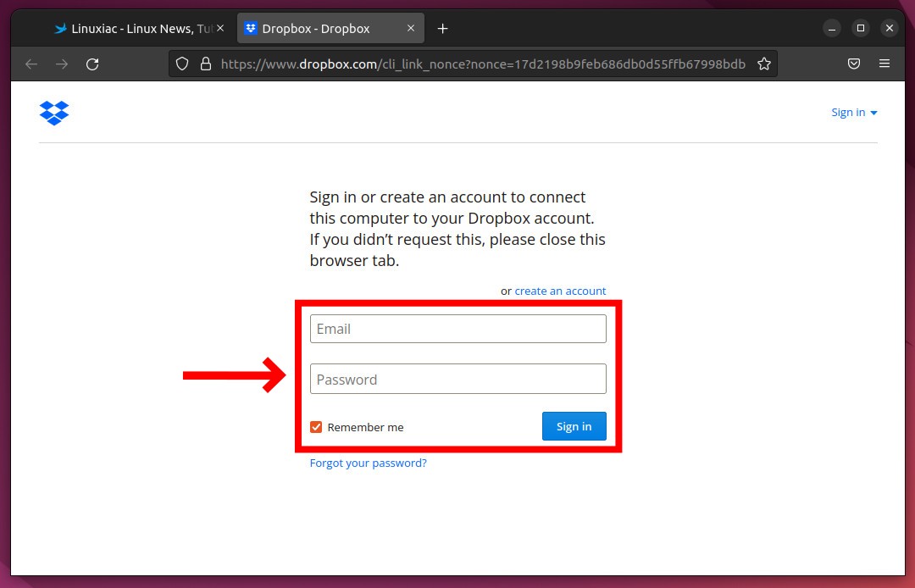915x588 pixels.
Task: Focus the Email input field
Action: click(x=458, y=329)
